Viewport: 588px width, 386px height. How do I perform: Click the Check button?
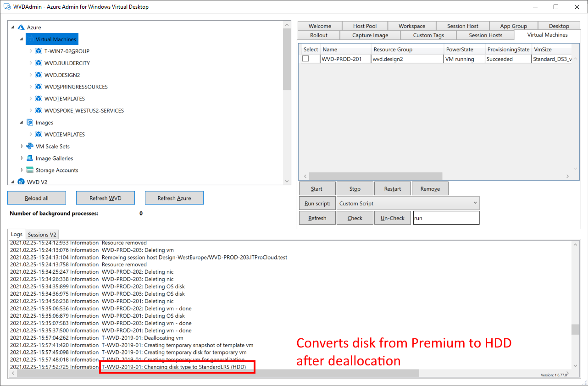pos(355,218)
